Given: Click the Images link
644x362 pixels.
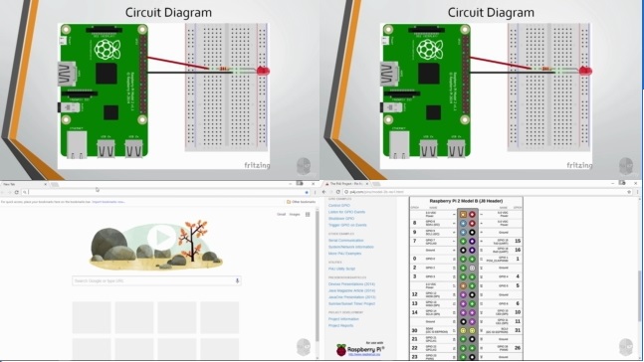Looking at the screenshot, I should pos(295,214).
